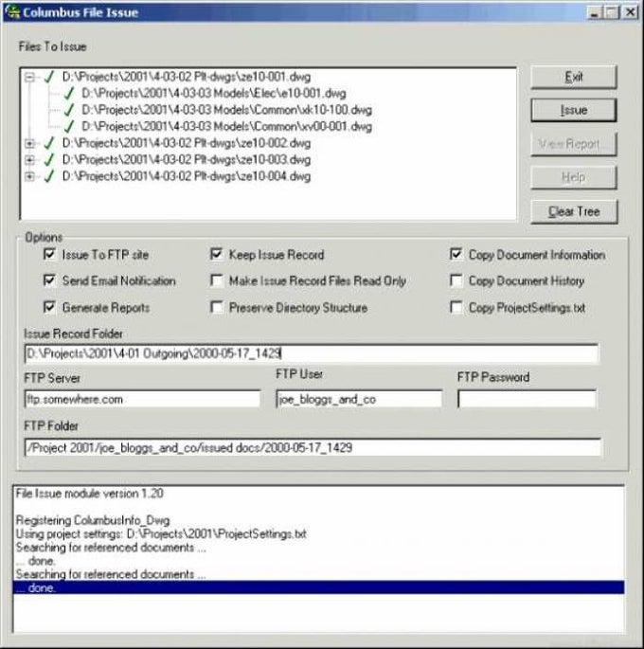
Task: Click log line 'File Issue module version 1.20'
Action: [x=89, y=494]
